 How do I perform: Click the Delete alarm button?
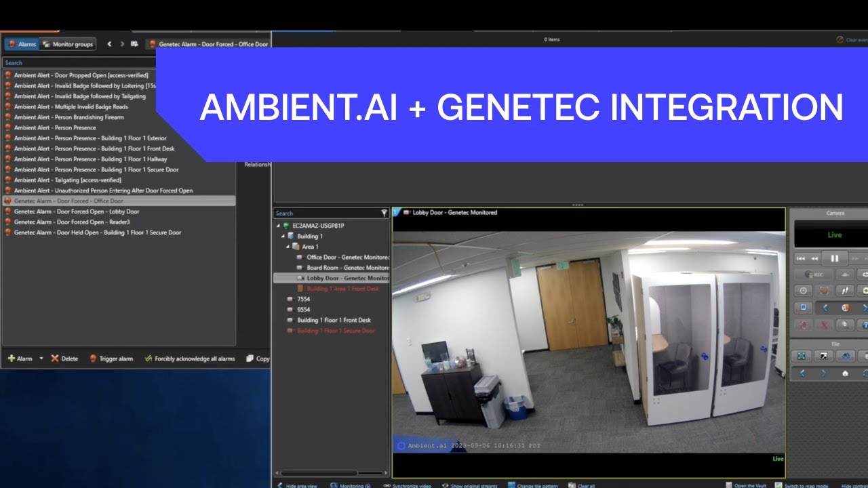(64, 359)
